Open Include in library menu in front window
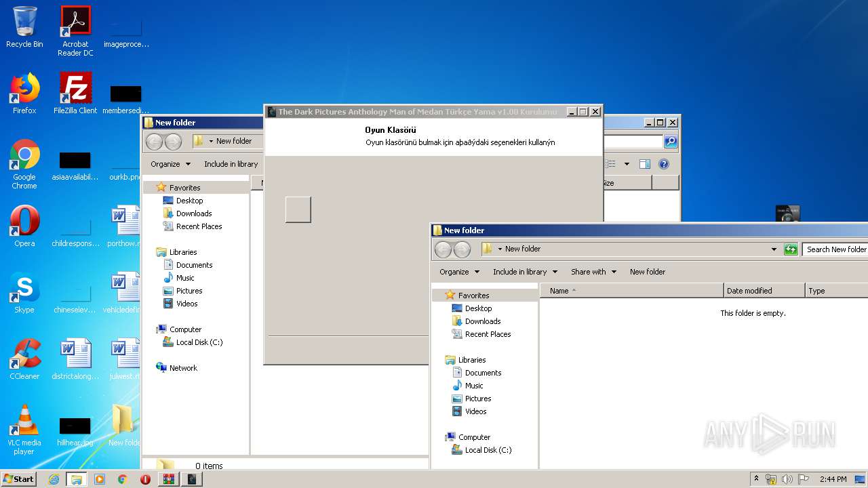868x488 pixels. pyautogui.click(x=525, y=272)
